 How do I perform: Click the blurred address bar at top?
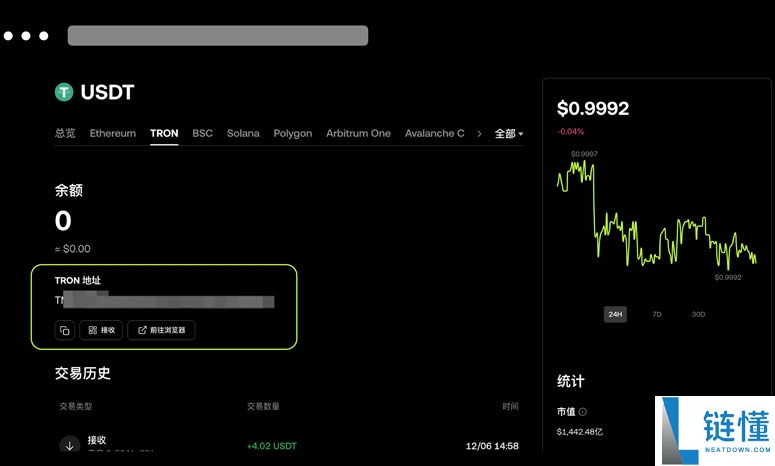pyautogui.click(x=218, y=36)
